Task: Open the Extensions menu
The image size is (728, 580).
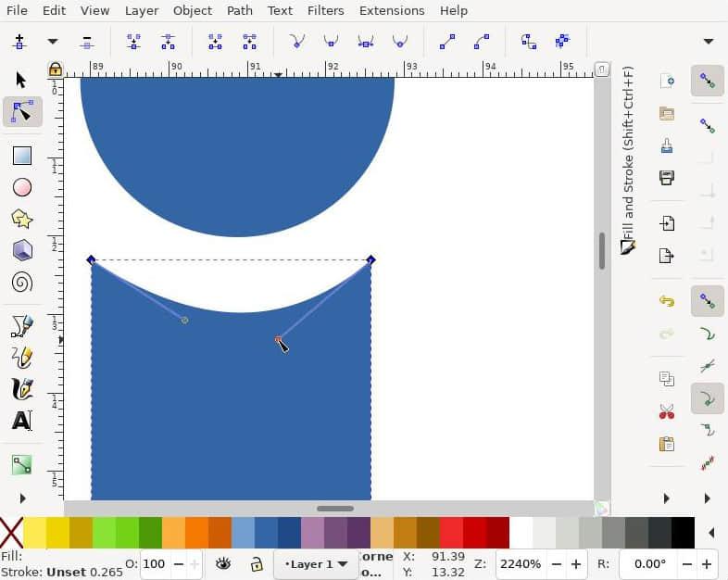Action: click(392, 10)
